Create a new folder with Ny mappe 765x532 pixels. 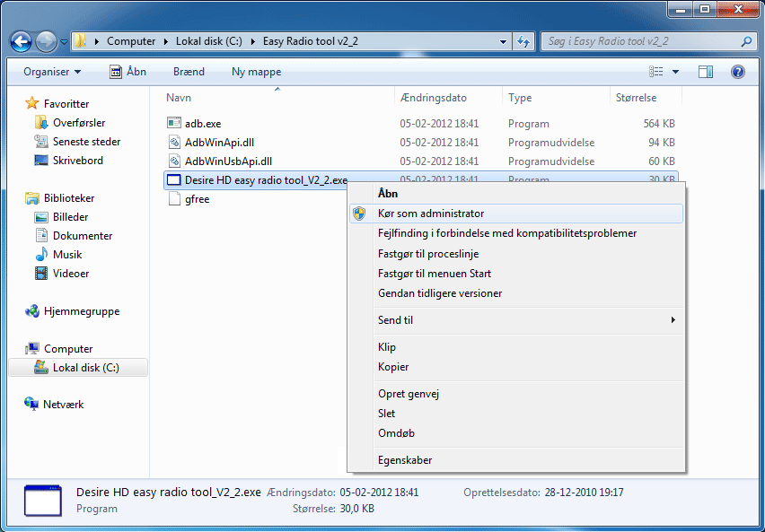(x=256, y=72)
